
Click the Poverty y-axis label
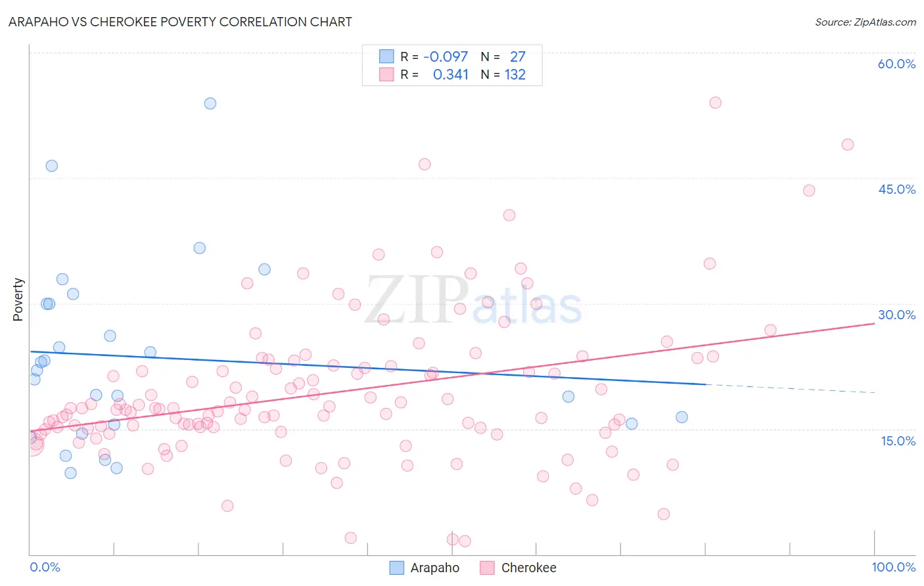pyautogui.click(x=18, y=300)
